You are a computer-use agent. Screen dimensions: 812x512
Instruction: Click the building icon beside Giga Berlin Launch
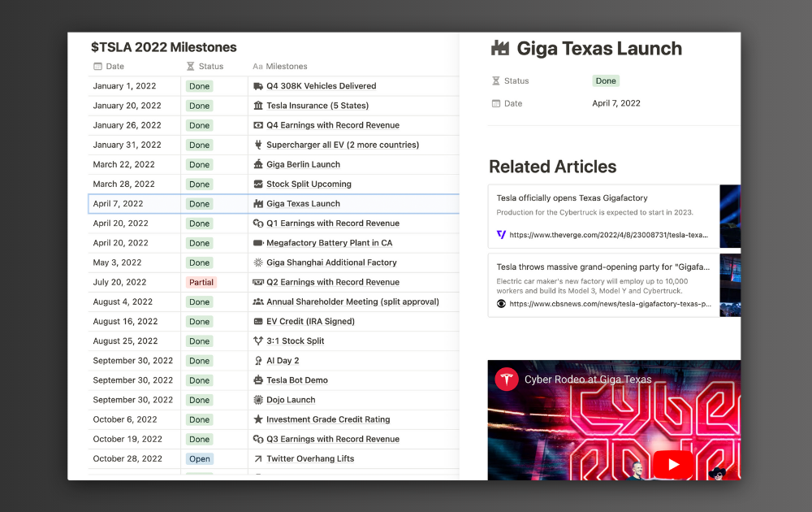tap(258, 164)
